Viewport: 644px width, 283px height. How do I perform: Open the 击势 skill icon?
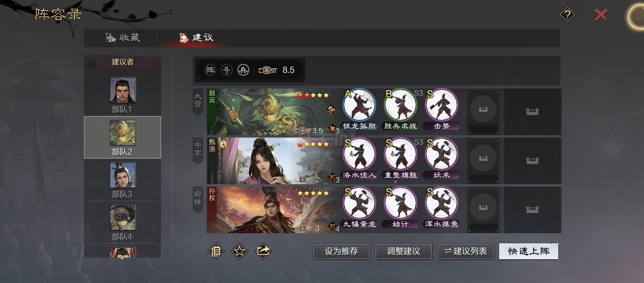(441, 105)
